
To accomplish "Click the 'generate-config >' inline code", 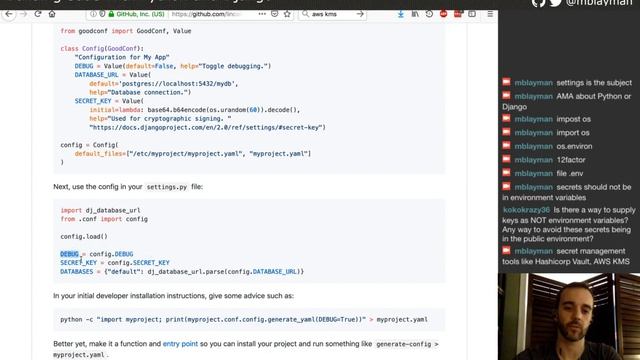I will 407,344.
